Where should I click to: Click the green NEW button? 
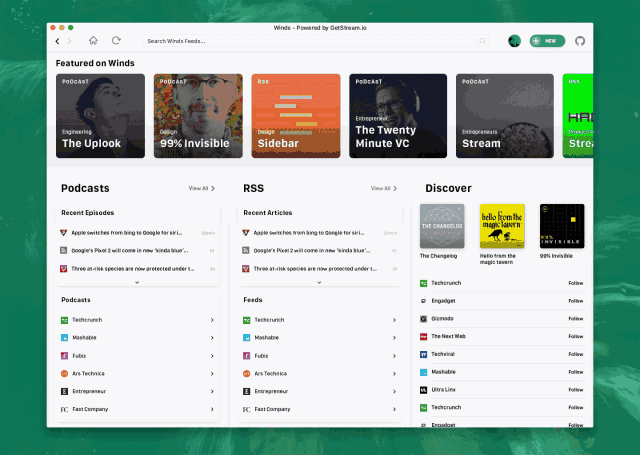(x=547, y=41)
